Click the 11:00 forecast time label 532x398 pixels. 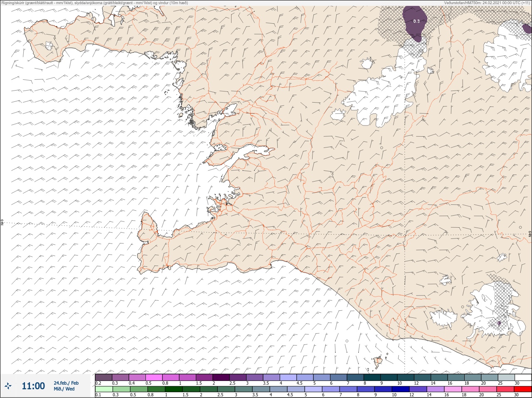click(x=33, y=386)
